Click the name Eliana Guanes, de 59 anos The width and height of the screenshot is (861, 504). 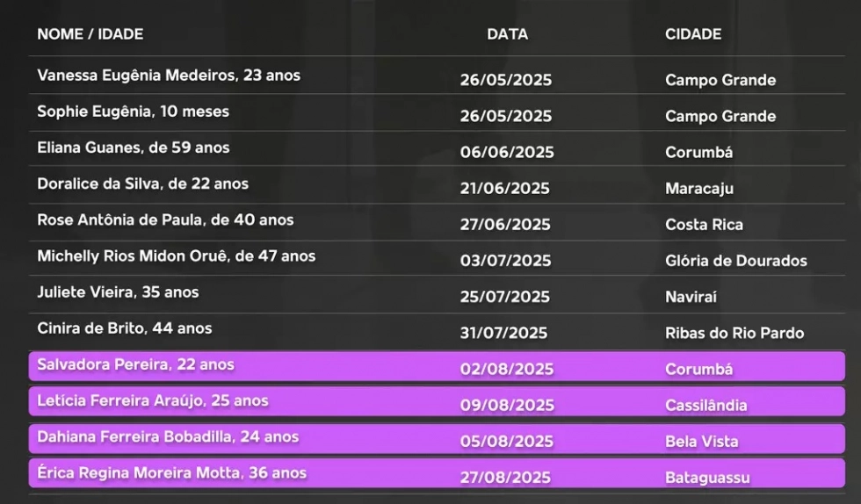pyautogui.click(x=134, y=148)
